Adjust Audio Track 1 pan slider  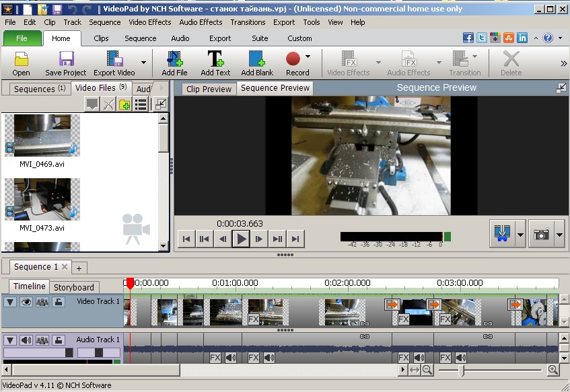[98, 352]
